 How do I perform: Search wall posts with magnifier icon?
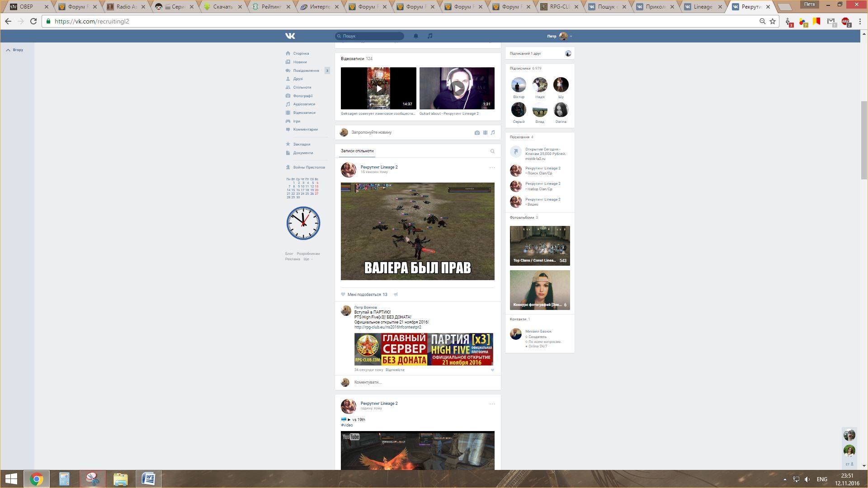(492, 151)
